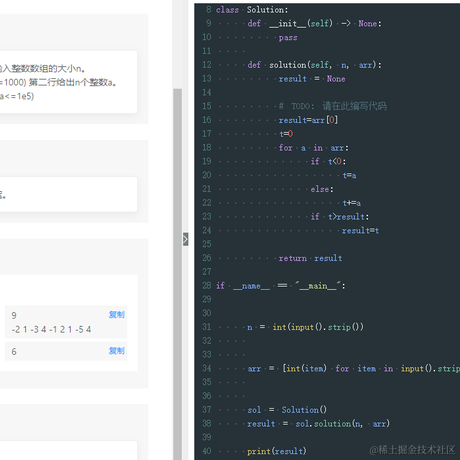The image size is (460, 460).
Task: Click sample input numbers '-2 1 -3 4 -1 2 1 -5 4'
Action: point(51,330)
